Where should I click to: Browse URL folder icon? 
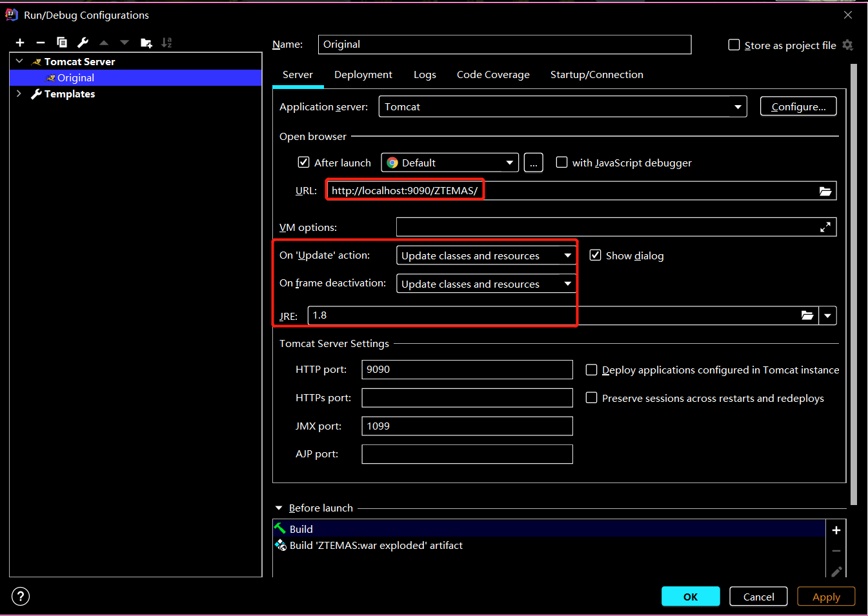tap(825, 191)
